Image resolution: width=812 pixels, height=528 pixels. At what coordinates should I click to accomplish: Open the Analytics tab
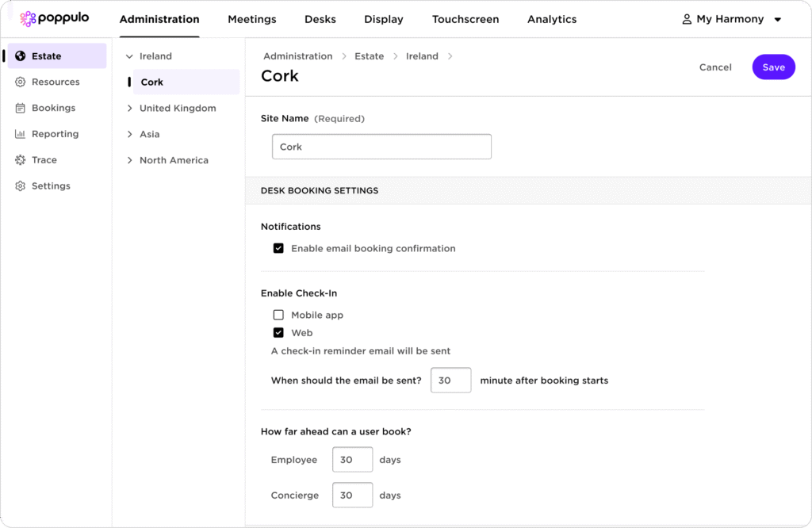point(552,19)
